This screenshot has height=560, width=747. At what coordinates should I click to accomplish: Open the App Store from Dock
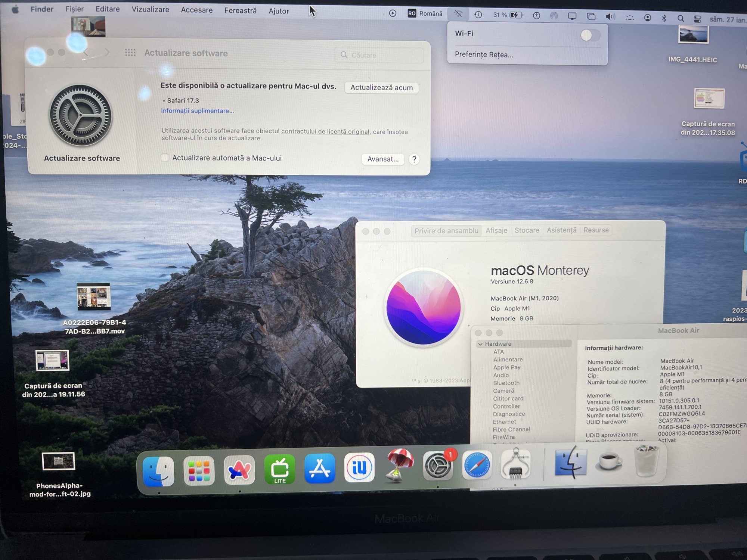pos(320,468)
